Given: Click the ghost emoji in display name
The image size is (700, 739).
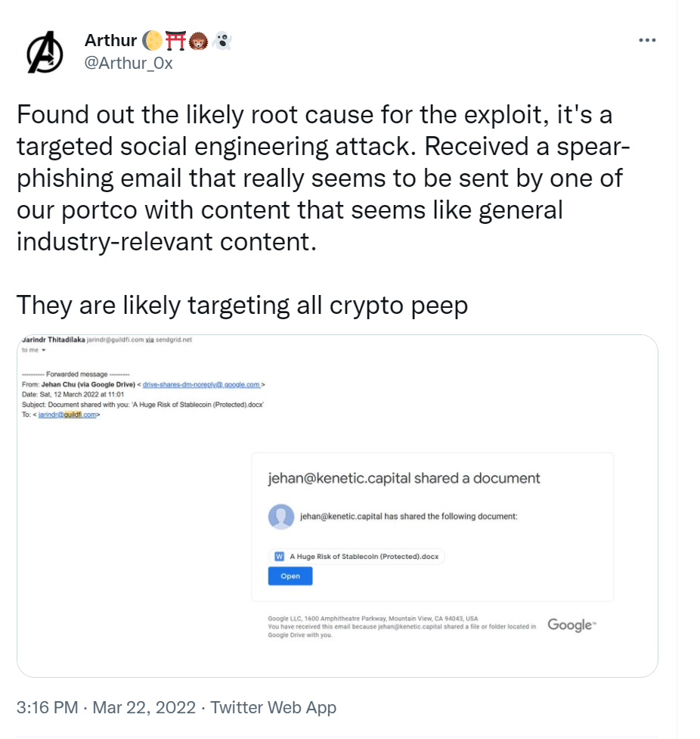Looking at the screenshot, I should coord(222,41).
